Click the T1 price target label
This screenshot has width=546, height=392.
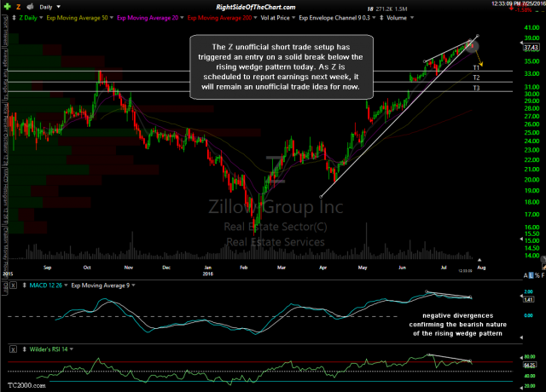476,68
